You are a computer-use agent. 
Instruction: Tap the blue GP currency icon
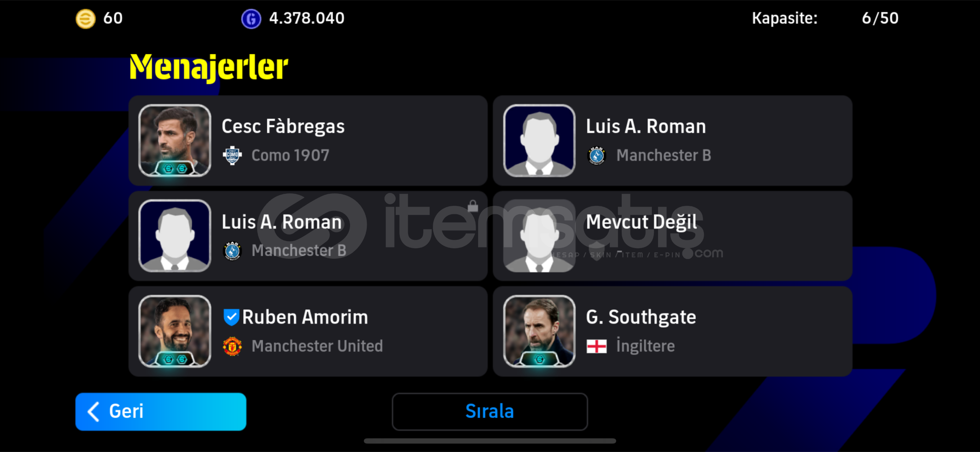pos(251,19)
